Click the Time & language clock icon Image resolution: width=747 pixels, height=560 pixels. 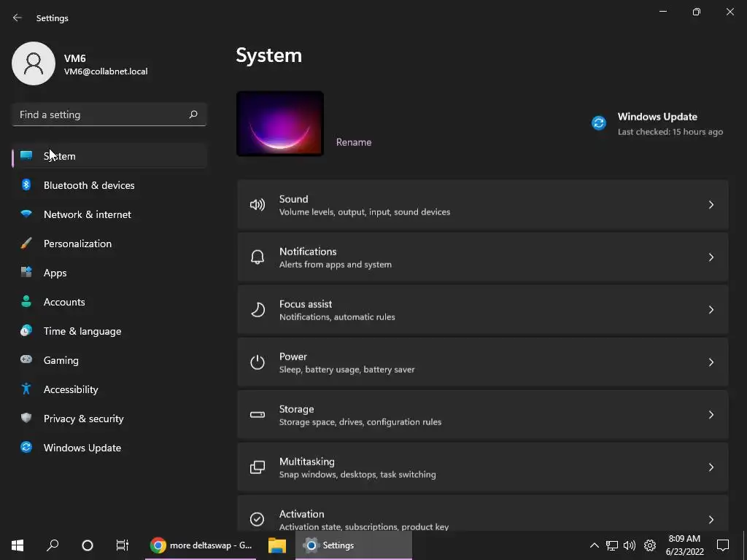pyautogui.click(x=26, y=330)
